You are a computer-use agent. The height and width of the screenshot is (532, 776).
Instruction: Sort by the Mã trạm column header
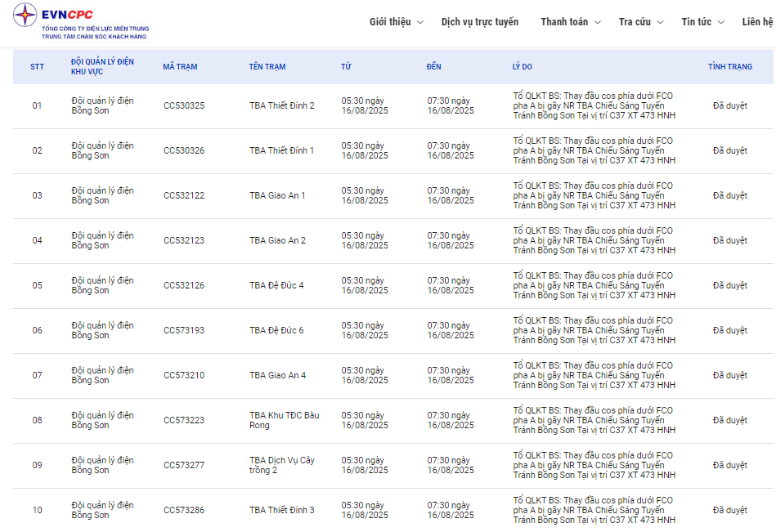tap(180, 67)
